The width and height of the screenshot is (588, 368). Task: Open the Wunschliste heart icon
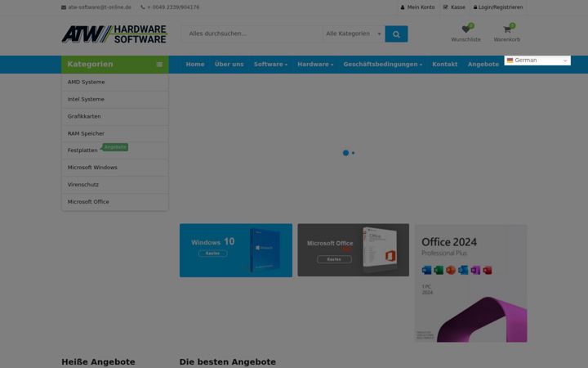[465, 29]
